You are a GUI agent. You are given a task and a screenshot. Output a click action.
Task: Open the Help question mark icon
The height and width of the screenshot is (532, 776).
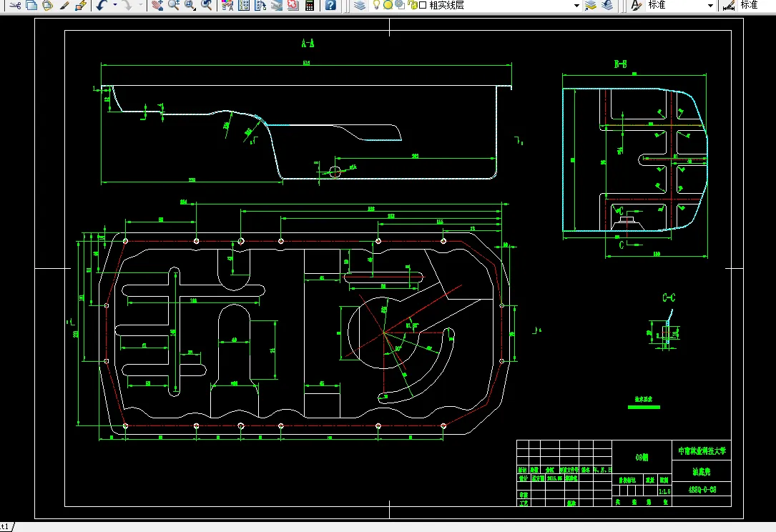pyautogui.click(x=330, y=6)
